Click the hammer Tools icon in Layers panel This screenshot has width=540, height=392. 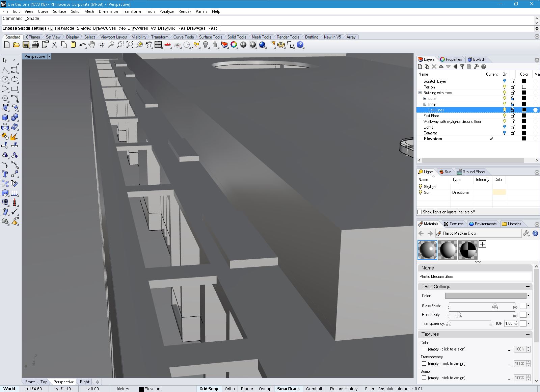(477, 67)
